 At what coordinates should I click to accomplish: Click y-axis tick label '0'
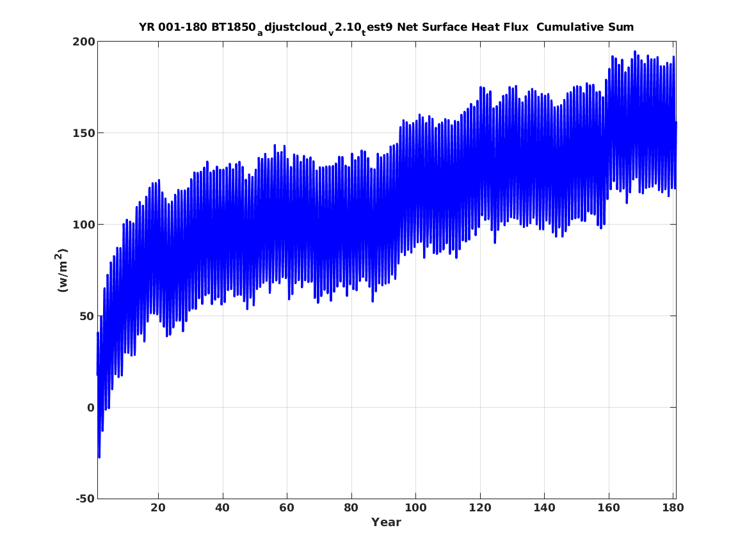tap(91, 408)
